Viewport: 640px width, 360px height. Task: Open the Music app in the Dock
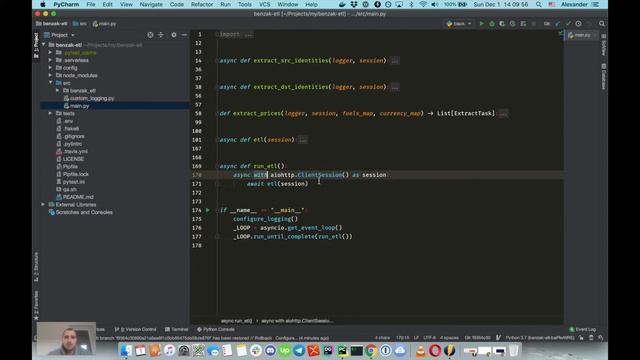169,350
